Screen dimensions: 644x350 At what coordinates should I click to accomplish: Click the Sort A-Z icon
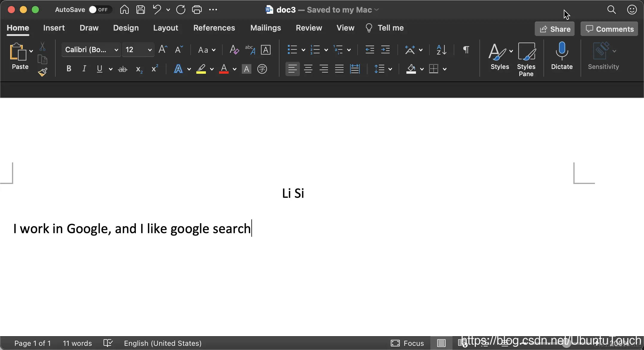click(441, 50)
